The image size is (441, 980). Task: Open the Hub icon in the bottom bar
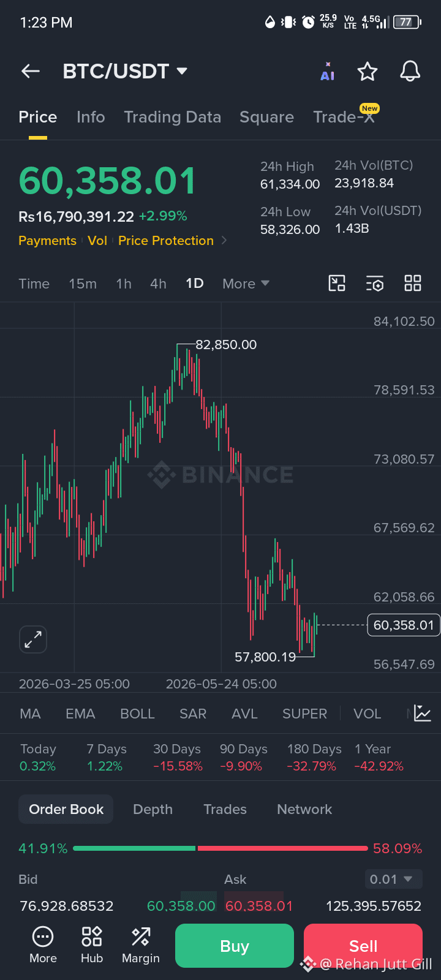point(92,946)
